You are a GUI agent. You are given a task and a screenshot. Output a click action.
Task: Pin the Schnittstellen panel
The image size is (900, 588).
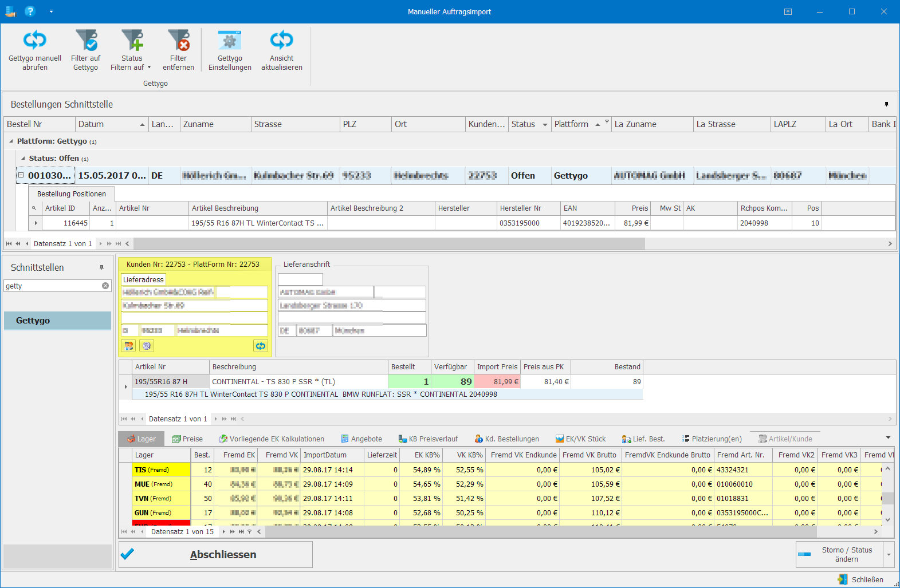coord(102,267)
